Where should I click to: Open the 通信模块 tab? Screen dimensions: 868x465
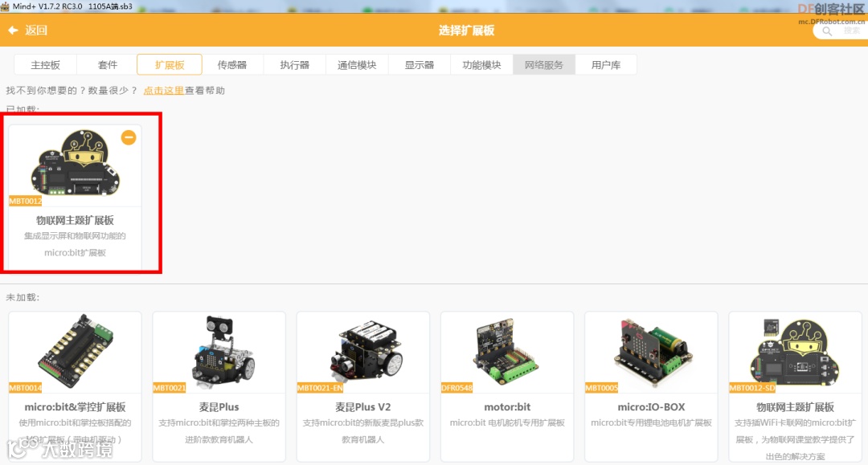point(357,65)
